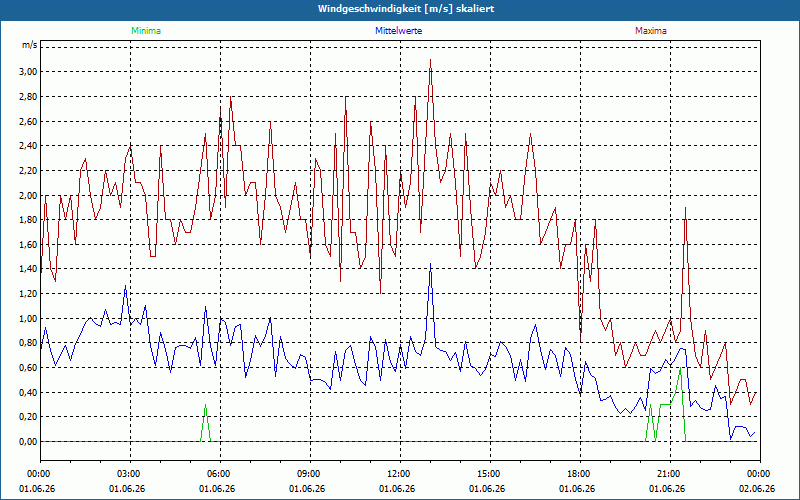Click the '1,40' y-axis value

28,269
